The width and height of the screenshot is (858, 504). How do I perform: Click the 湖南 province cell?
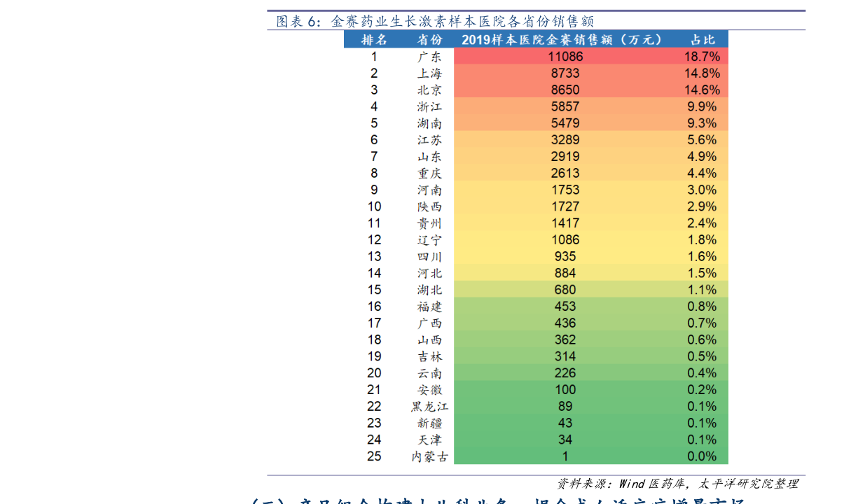429,123
